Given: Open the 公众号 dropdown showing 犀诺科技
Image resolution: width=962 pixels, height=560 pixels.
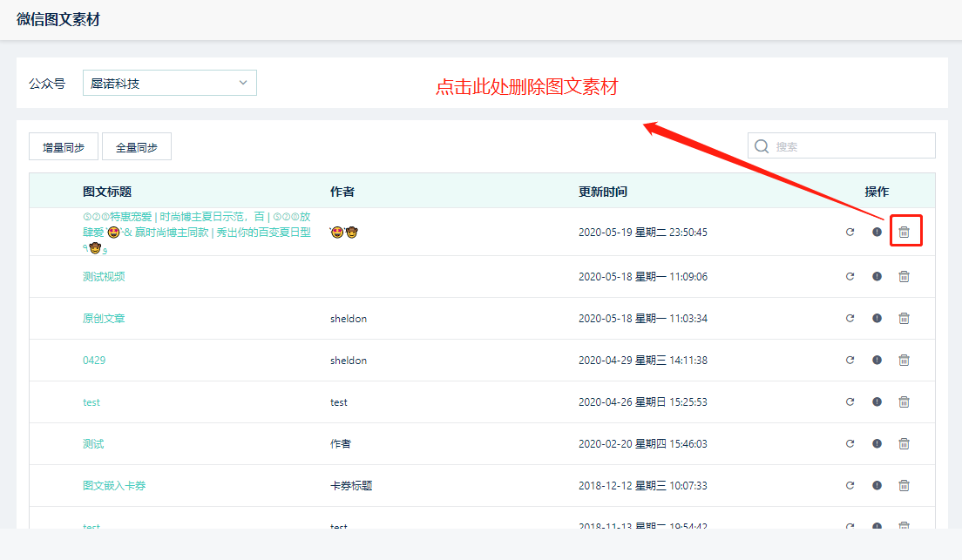Looking at the screenshot, I should click(169, 83).
